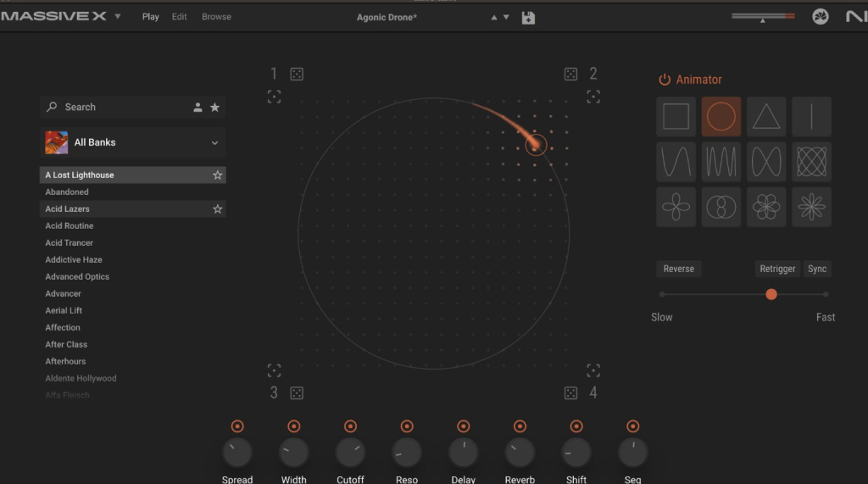Click the preset Search field
Screen dimensions: 868x484
[133, 108]
